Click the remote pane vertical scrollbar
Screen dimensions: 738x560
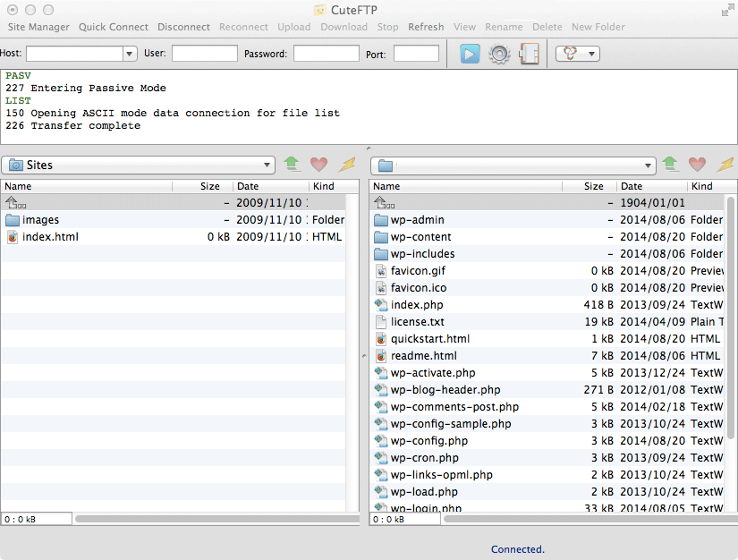(731, 318)
